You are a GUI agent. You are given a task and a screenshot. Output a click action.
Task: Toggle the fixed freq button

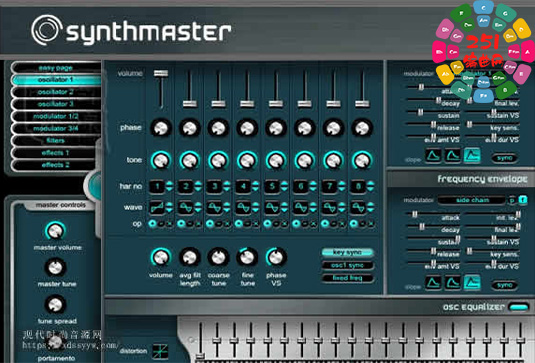pos(347,278)
